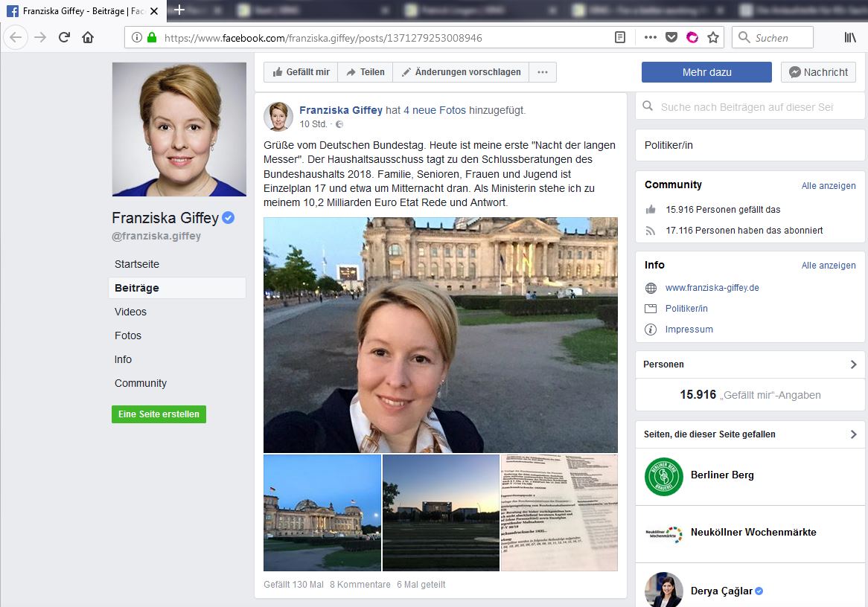Click the public globe privacy icon on post
Image resolution: width=868 pixels, height=607 pixels.
tap(339, 124)
